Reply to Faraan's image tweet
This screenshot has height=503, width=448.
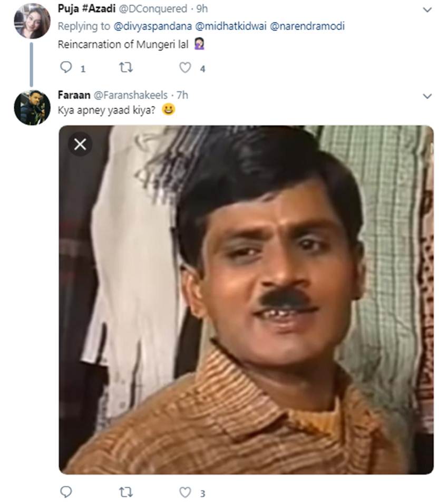point(66,492)
